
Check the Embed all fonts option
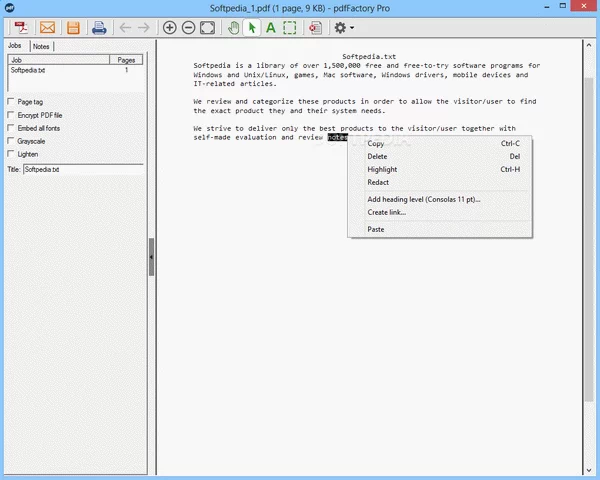[11, 128]
